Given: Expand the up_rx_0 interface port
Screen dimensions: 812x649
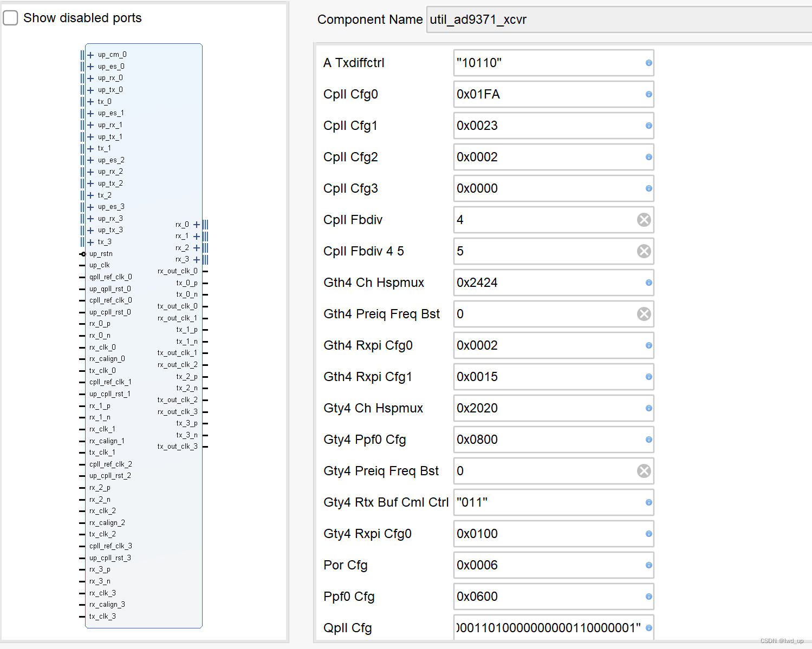Looking at the screenshot, I should tap(90, 78).
